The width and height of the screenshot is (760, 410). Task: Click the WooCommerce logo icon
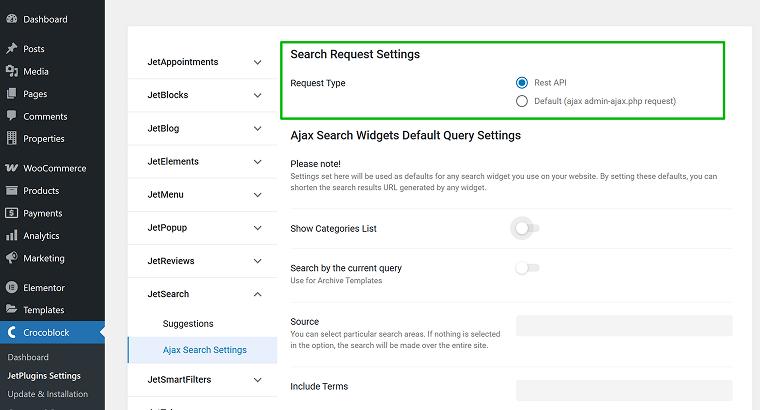tap(12, 168)
